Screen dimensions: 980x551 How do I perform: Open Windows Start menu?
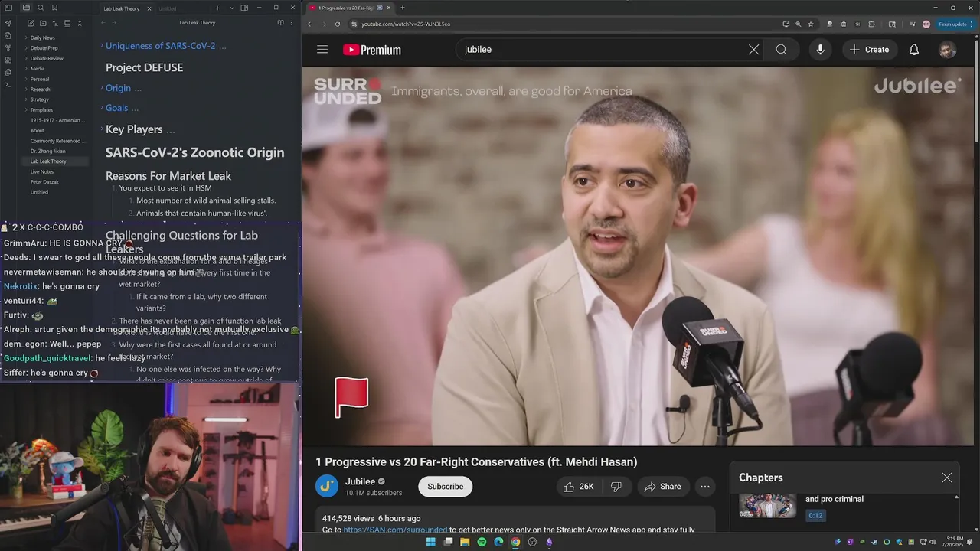[430, 542]
